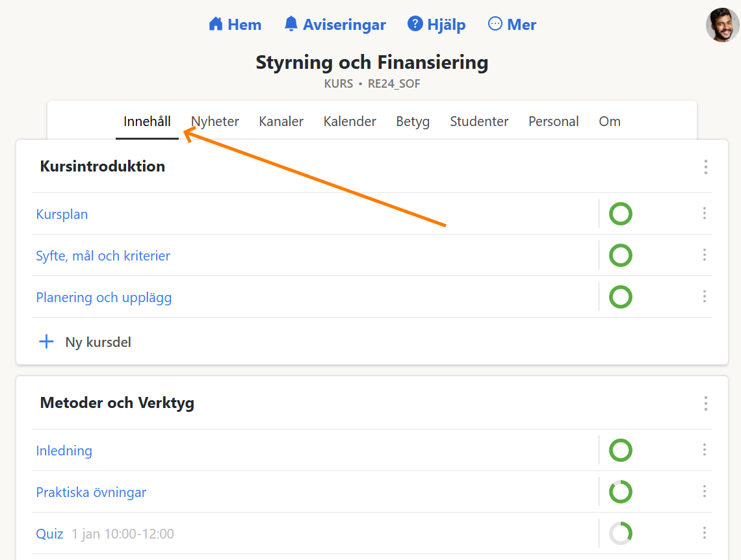Click progress circle for Kursplan

pos(620,214)
